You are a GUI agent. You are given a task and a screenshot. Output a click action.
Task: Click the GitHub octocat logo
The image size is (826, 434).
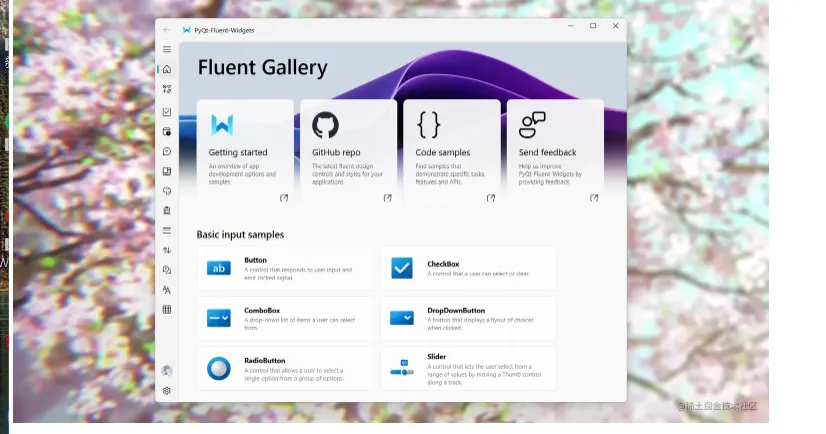tap(326, 125)
